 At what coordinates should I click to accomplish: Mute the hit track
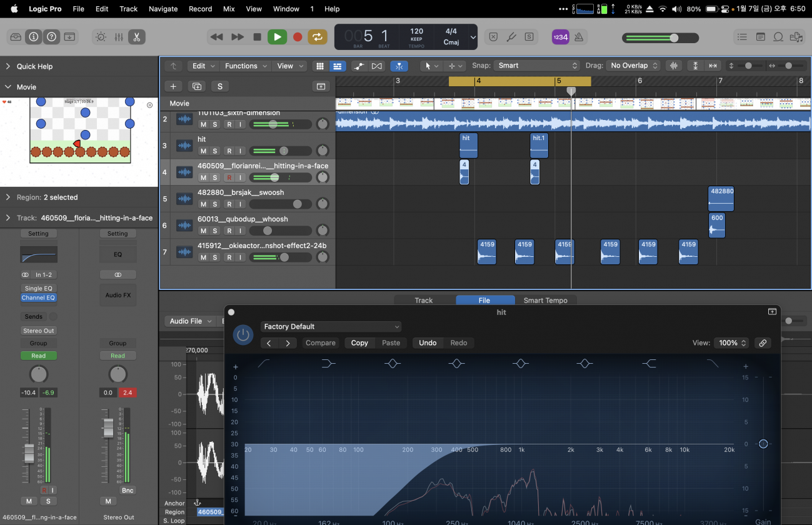(x=203, y=151)
